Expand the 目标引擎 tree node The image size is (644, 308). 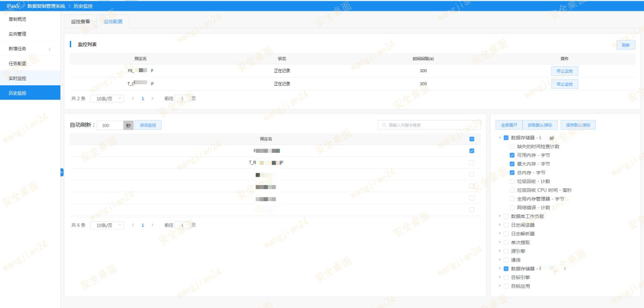[500, 278]
